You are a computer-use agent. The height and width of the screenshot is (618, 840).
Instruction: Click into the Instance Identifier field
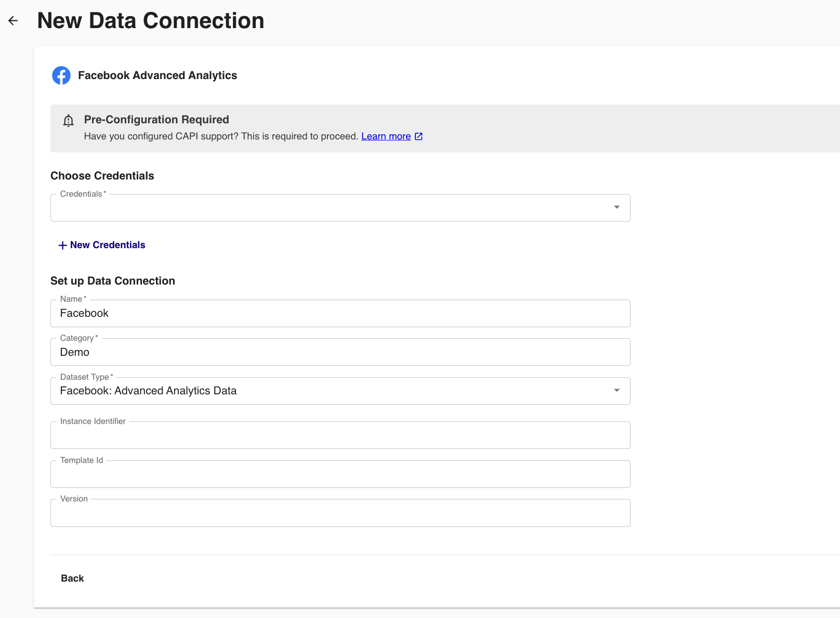pyautogui.click(x=340, y=435)
